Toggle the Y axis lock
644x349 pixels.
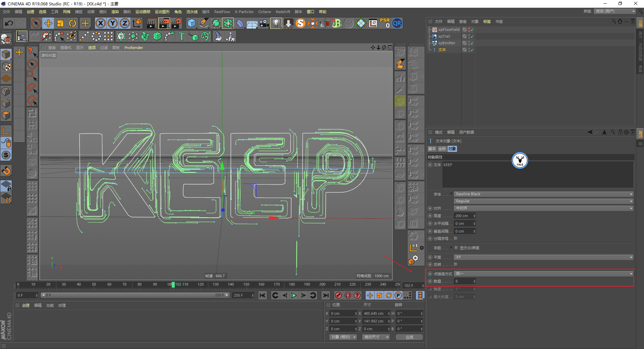(113, 23)
